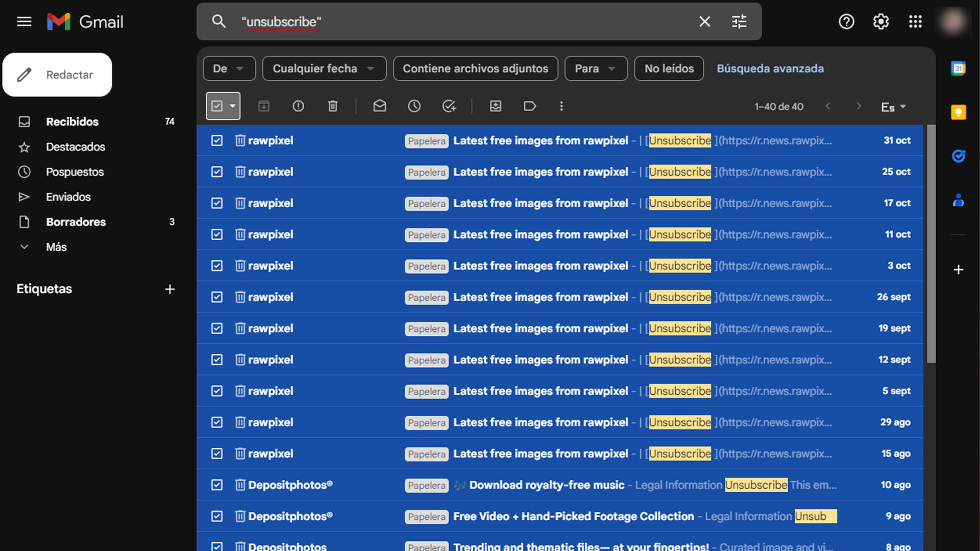Screen dimensions: 980x551
Task: Open search options slider icon
Action: click(739, 22)
